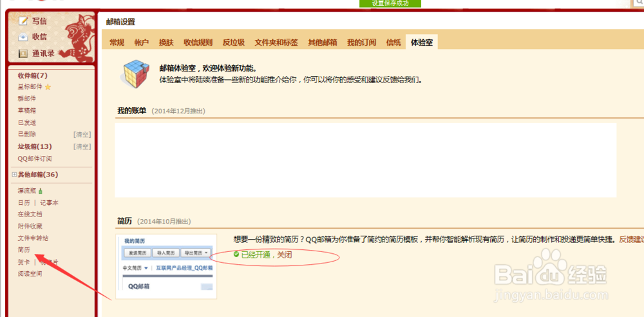Click 收信 to check mail

click(39, 37)
